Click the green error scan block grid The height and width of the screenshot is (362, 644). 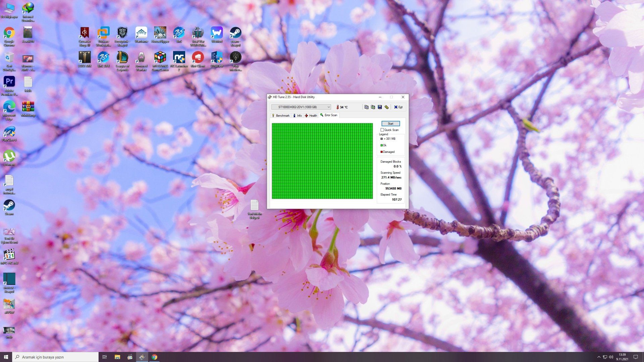[322, 161]
